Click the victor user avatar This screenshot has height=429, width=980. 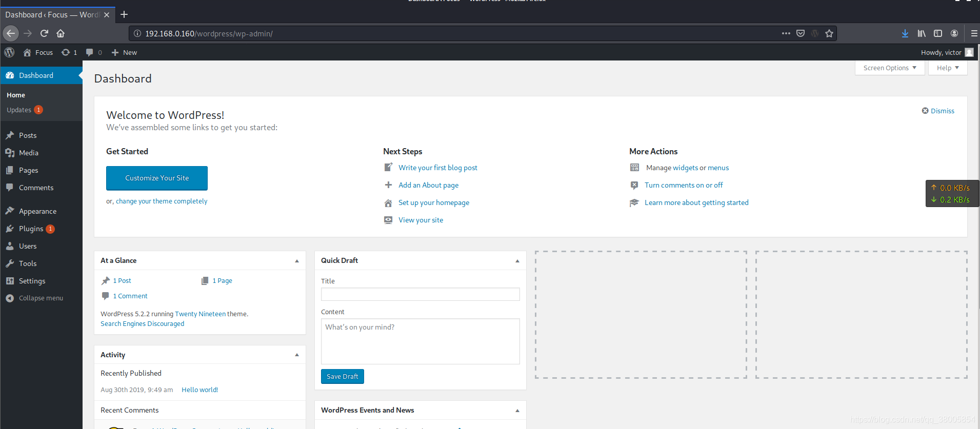tap(969, 52)
